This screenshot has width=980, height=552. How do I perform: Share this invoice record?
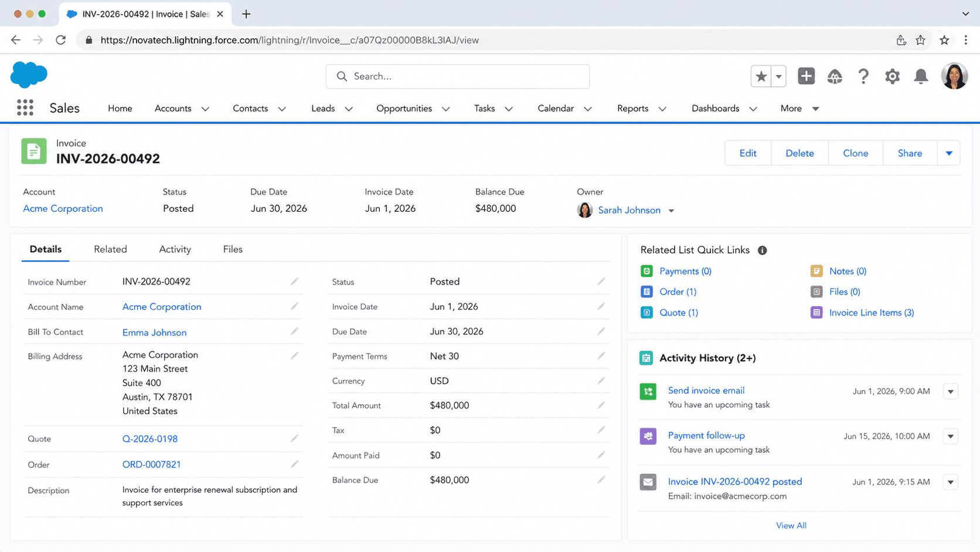pos(910,153)
